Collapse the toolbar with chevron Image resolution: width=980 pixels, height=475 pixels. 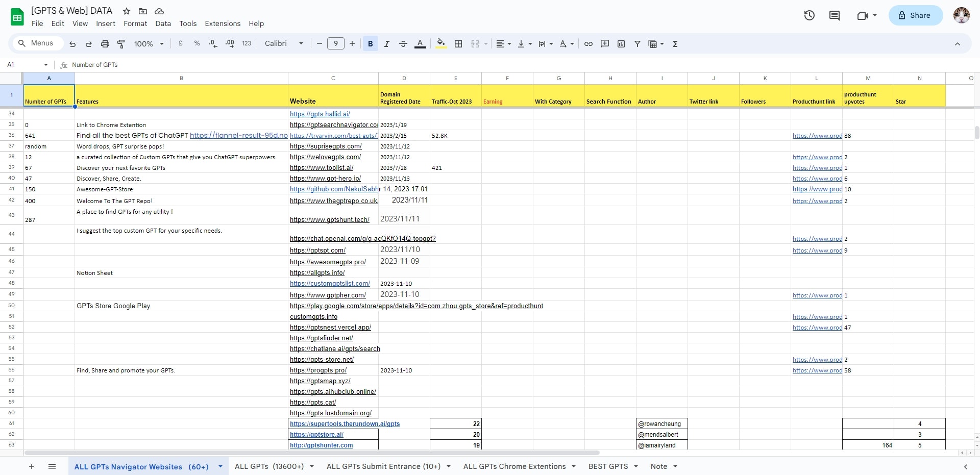click(x=958, y=44)
